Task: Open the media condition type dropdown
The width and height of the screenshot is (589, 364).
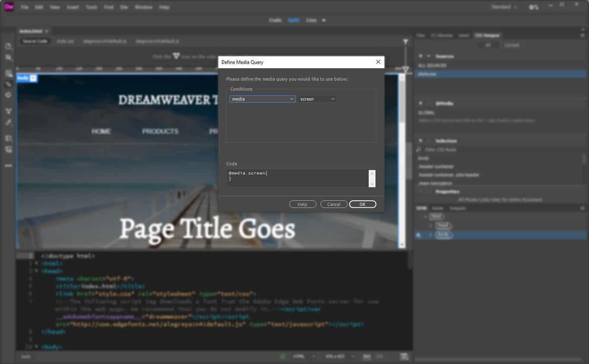Action: [x=262, y=99]
